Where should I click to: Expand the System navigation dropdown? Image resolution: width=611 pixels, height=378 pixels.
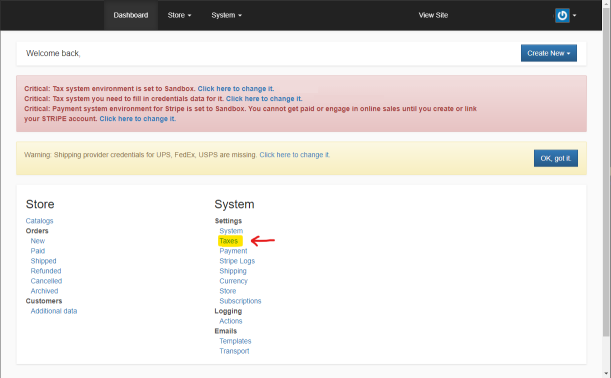pos(226,15)
